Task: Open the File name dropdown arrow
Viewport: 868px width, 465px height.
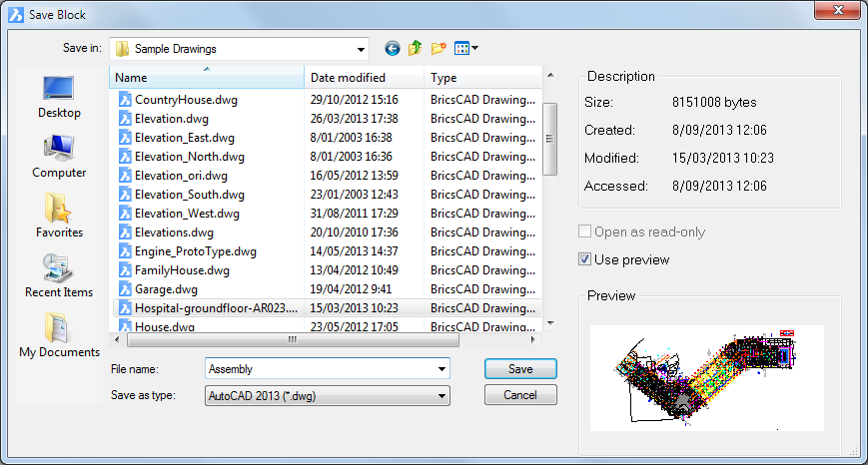Action: pyautogui.click(x=441, y=369)
